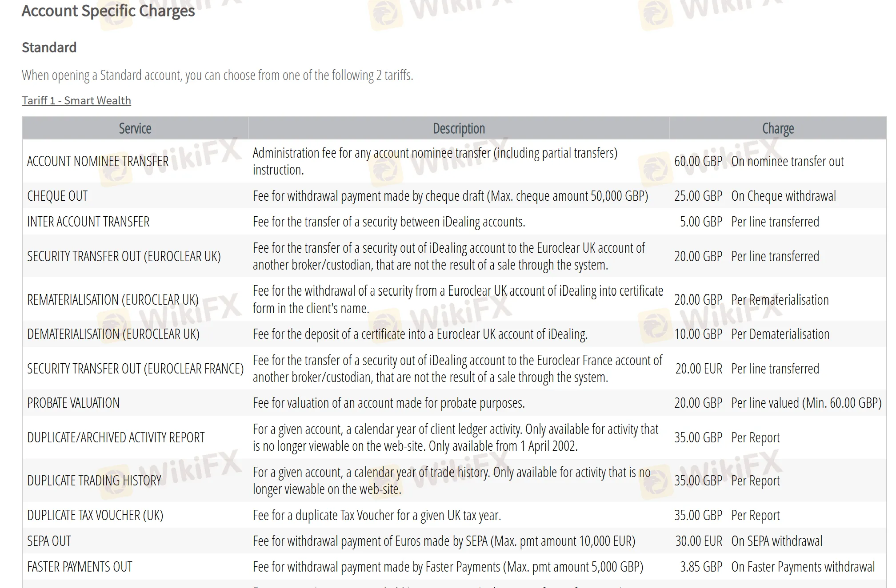Click INTER ACCOUNT TRANSFER service name
896x588 pixels.
pyautogui.click(x=88, y=222)
